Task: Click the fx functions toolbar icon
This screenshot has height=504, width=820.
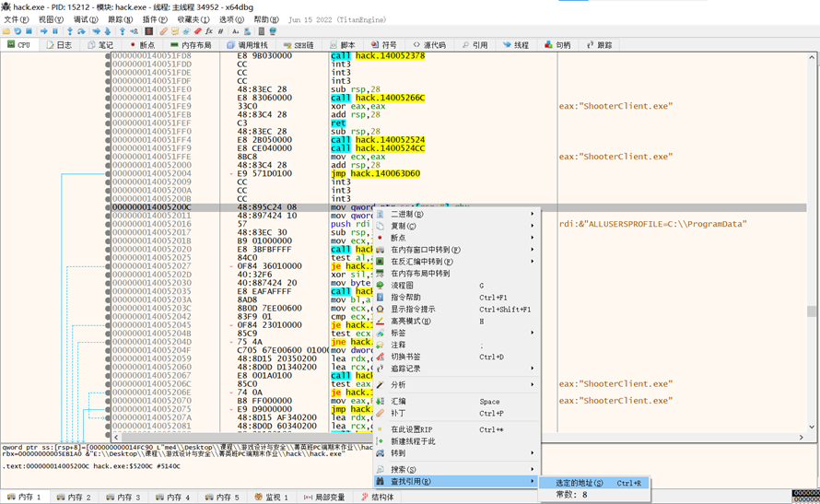Action: click(x=209, y=31)
